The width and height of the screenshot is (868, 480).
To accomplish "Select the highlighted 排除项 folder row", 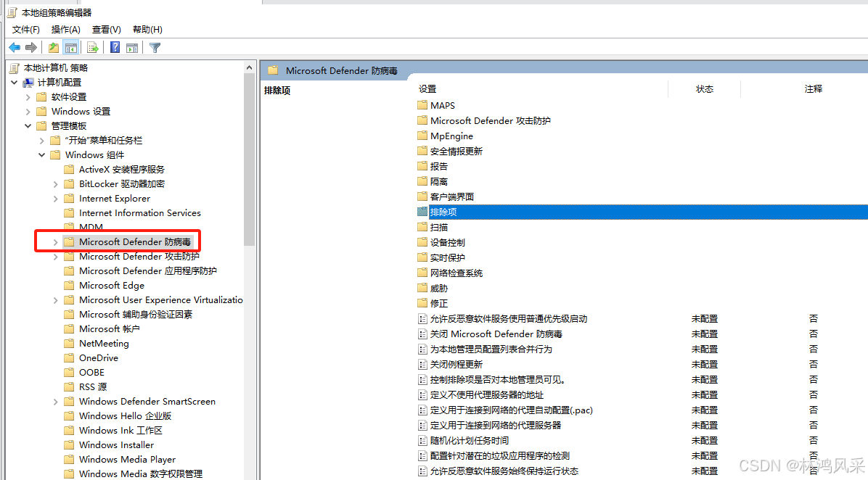I will click(642, 212).
